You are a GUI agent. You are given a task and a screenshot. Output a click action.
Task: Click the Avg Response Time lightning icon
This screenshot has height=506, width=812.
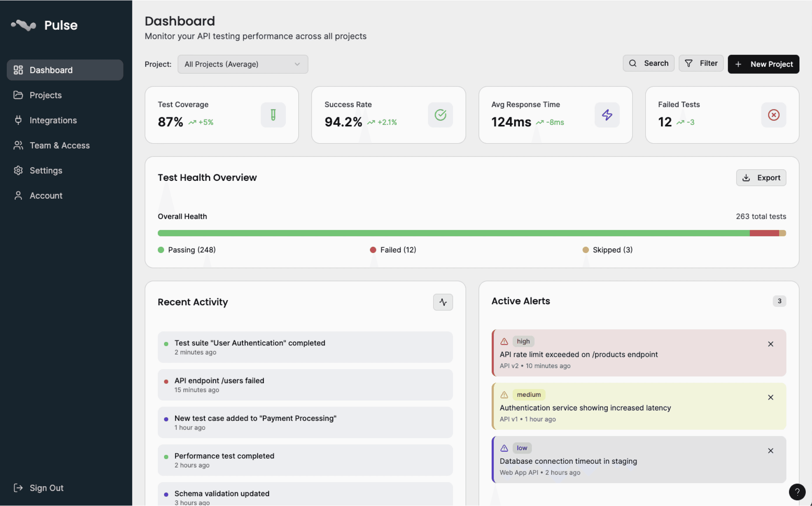click(x=607, y=115)
